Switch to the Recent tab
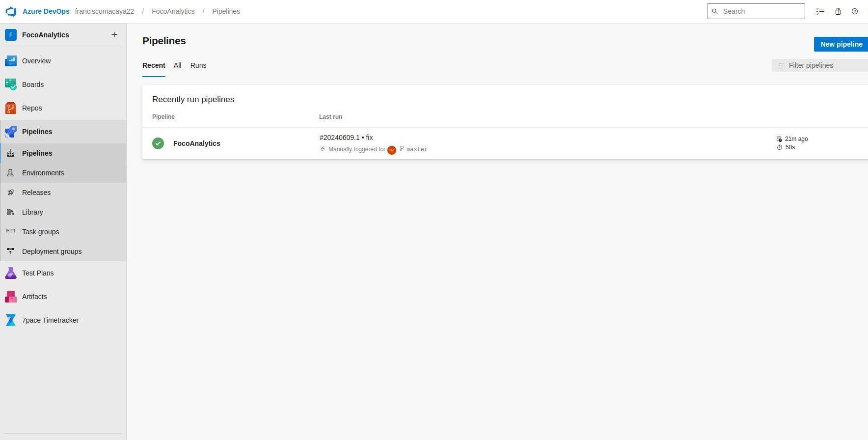The image size is (868, 440). [154, 65]
